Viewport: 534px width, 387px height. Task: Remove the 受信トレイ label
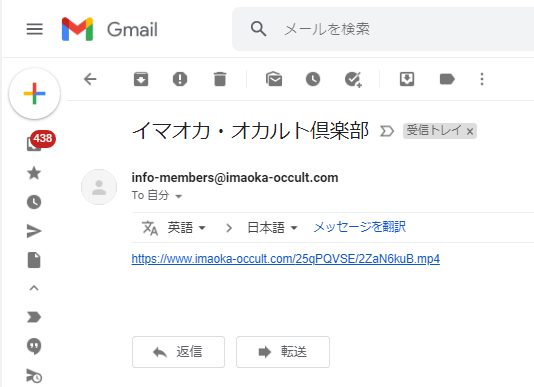(x=470, y=131)
